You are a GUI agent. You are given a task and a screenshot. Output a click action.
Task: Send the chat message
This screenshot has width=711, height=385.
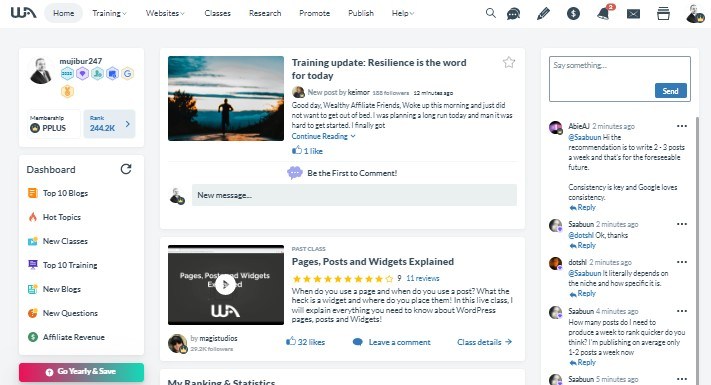[x=671, y=91]
